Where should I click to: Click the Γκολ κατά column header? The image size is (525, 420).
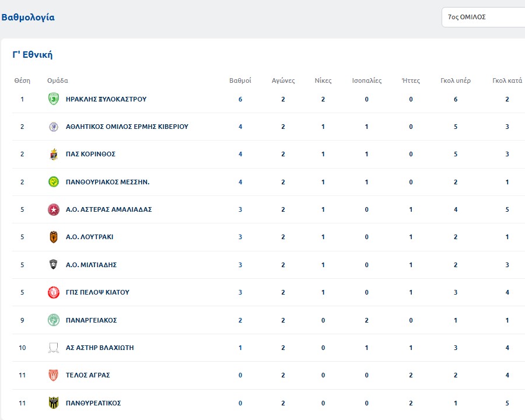(x=508, y=80)
